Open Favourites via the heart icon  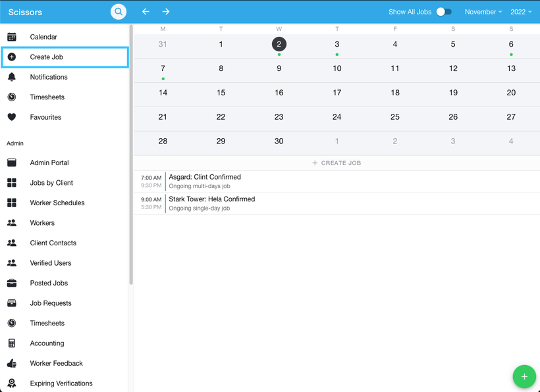[x=12, y=117]
